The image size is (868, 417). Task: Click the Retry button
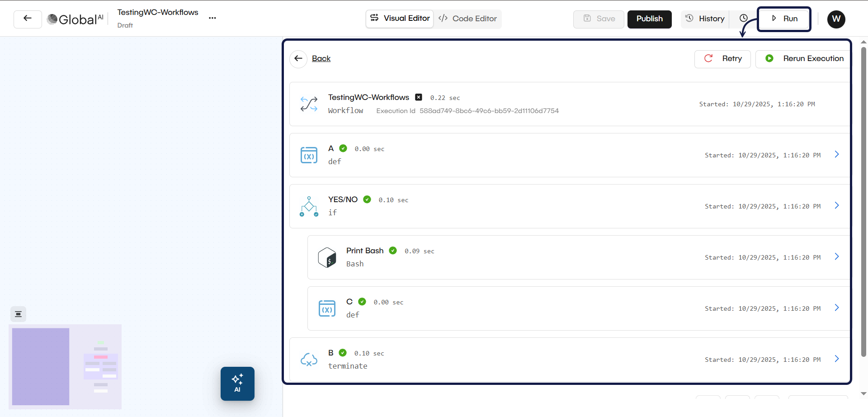point(722,59)
